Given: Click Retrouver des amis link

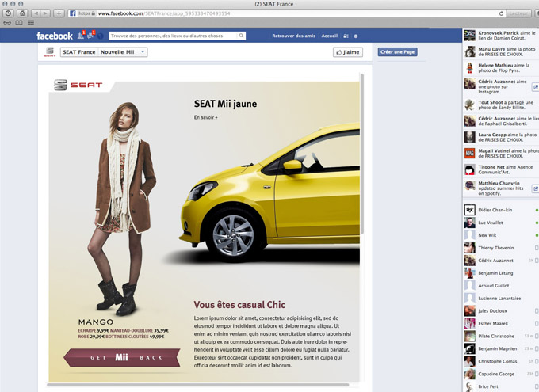Looking at the screenshot, I should coord(293,36).
